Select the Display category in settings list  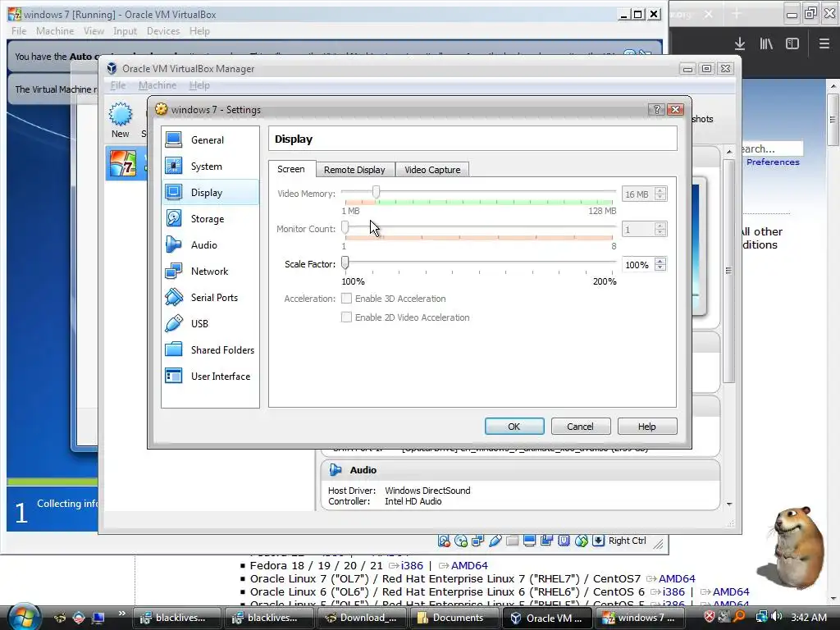[x=210, y=192]
